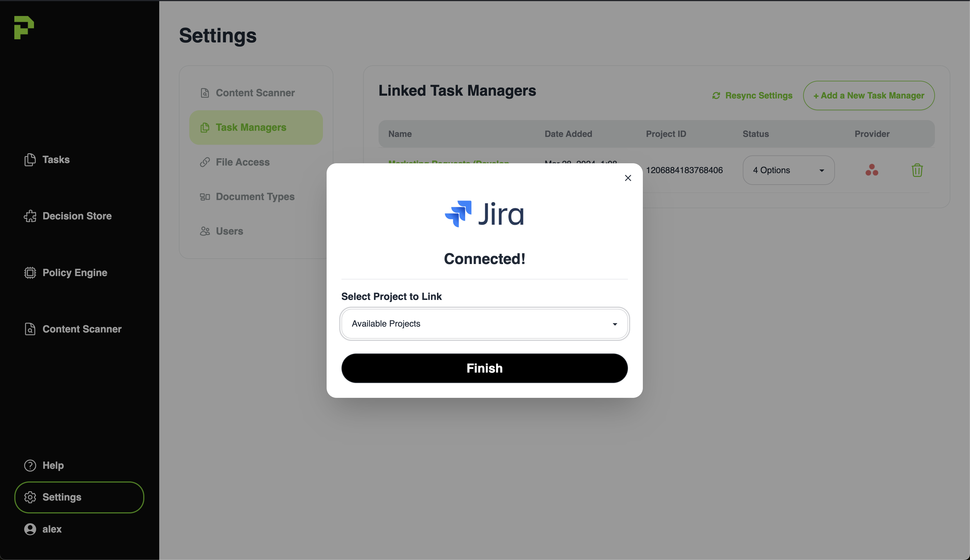Select Document Types settings tab
The height and width of the screenshot is (560, 970).
pyautogui.click(x=255, y=197)
